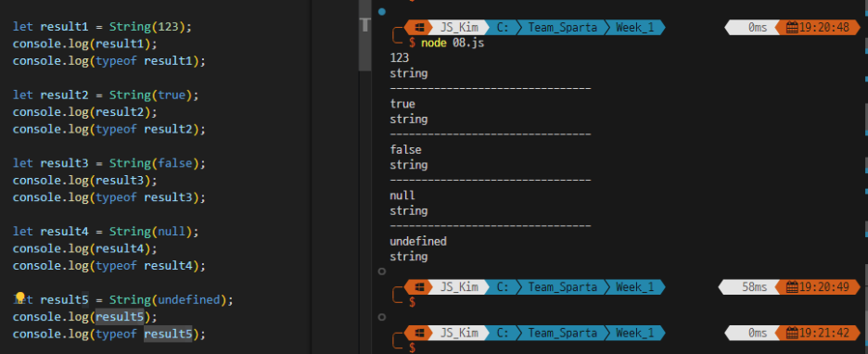Viewport: 868px width, 354px height.
Task: Place cursor on 'console.log(typeof result2);'
Action: coord(109,130)
